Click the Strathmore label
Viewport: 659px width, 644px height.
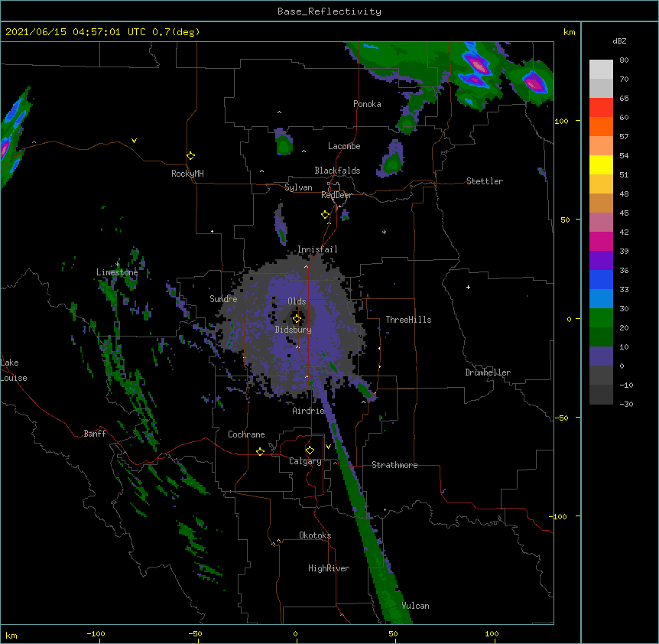point(394,465)
